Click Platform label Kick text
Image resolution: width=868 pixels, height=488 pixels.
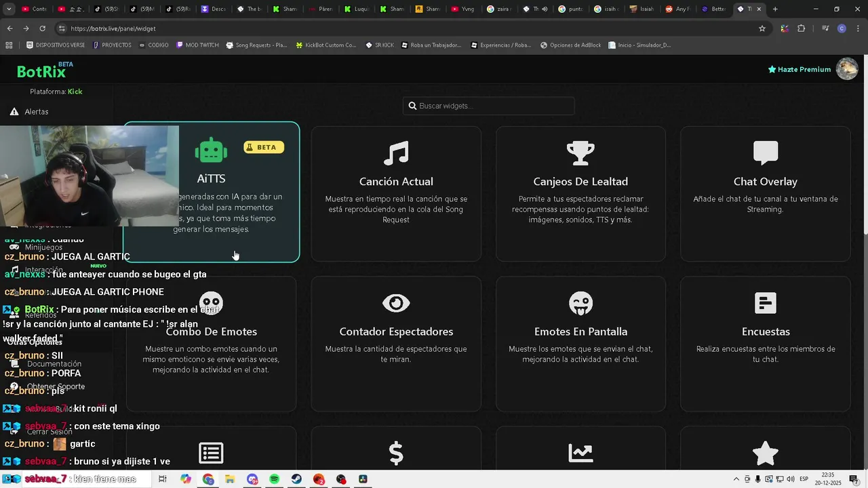[x=75, y=91]
